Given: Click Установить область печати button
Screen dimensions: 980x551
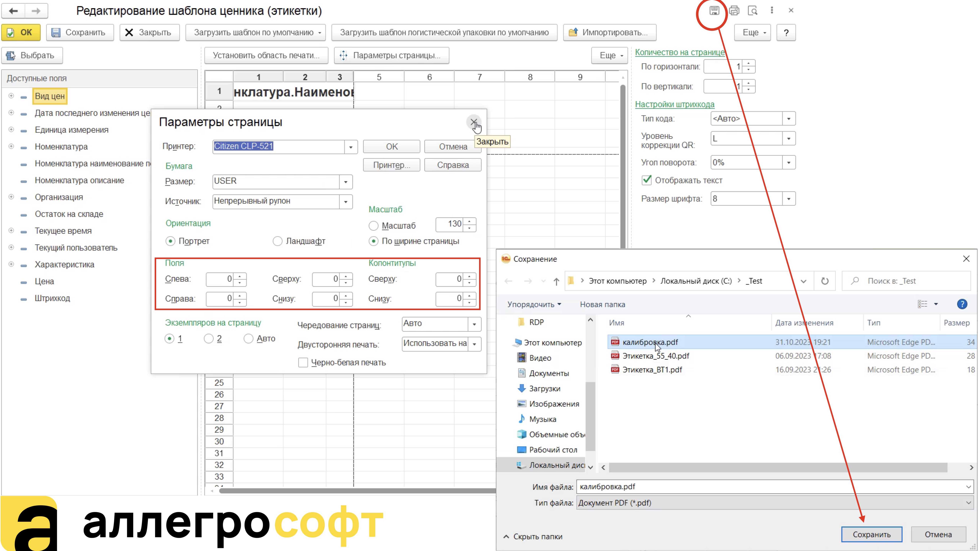Looking at the screenshot, I should pyautogui.click(x=266, y=55).
